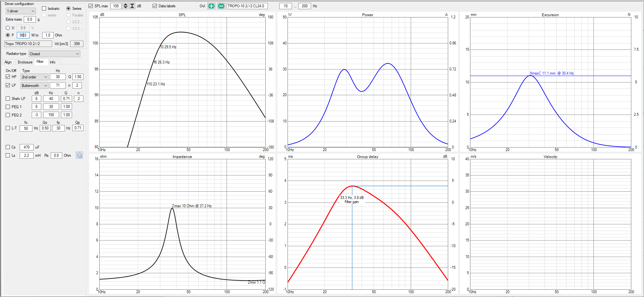
Task: Click the Cs capacitance field 470
Action: [x=27, y=147]
